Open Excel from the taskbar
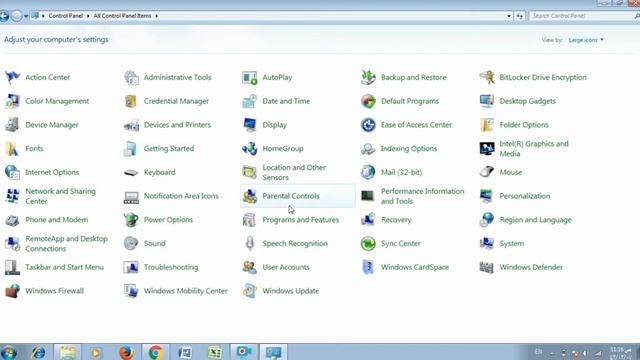This screenshot has width=640, height=360. (x=215, y=352)
